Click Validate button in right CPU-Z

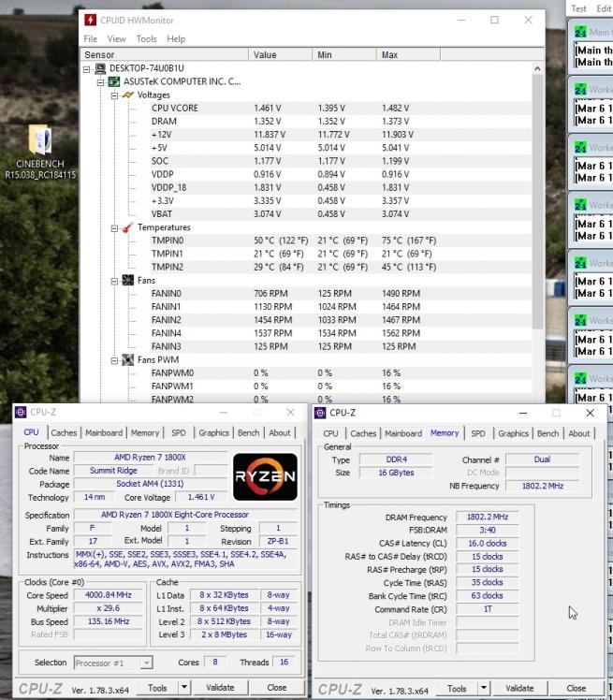(519, 688)
